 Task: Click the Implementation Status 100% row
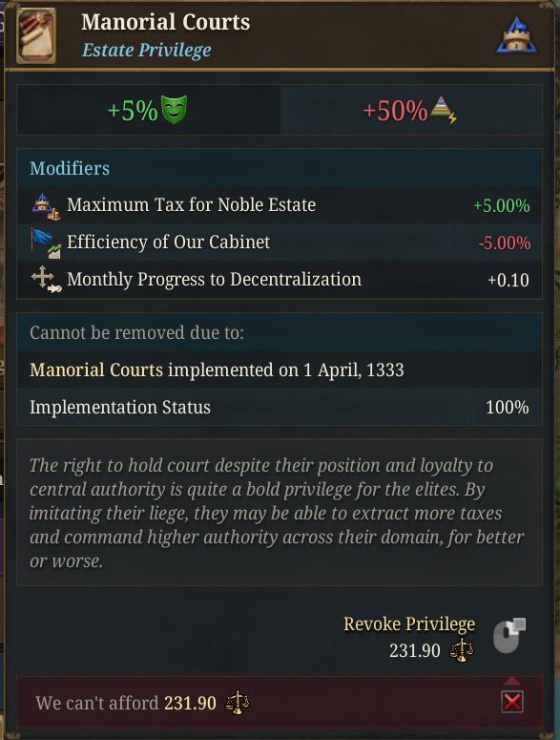(x=280, y=408)
